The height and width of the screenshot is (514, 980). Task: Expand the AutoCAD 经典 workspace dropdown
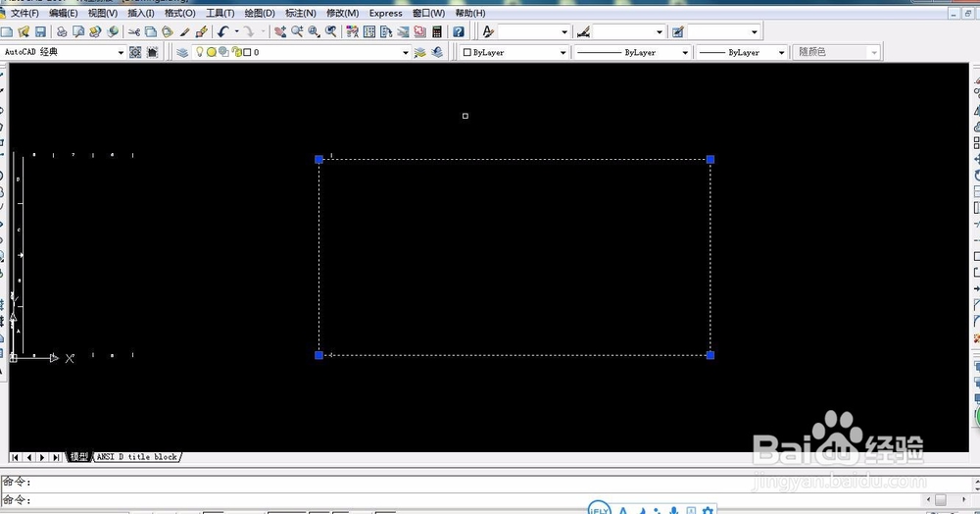(x=121, y=53)
